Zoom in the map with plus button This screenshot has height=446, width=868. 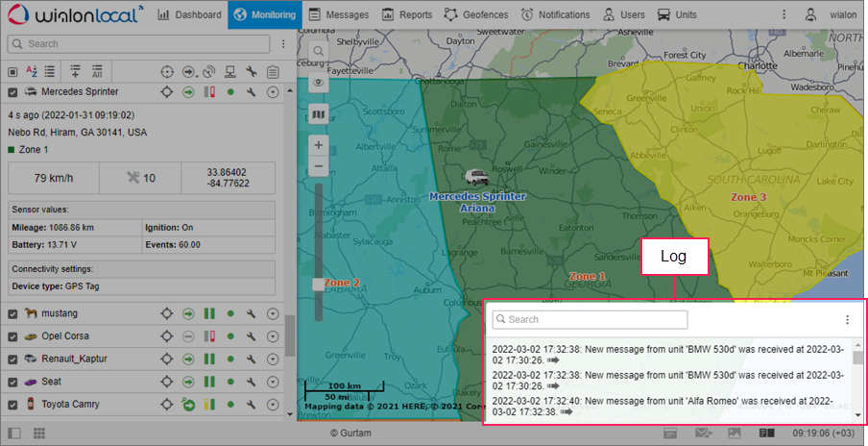[319, 145]
